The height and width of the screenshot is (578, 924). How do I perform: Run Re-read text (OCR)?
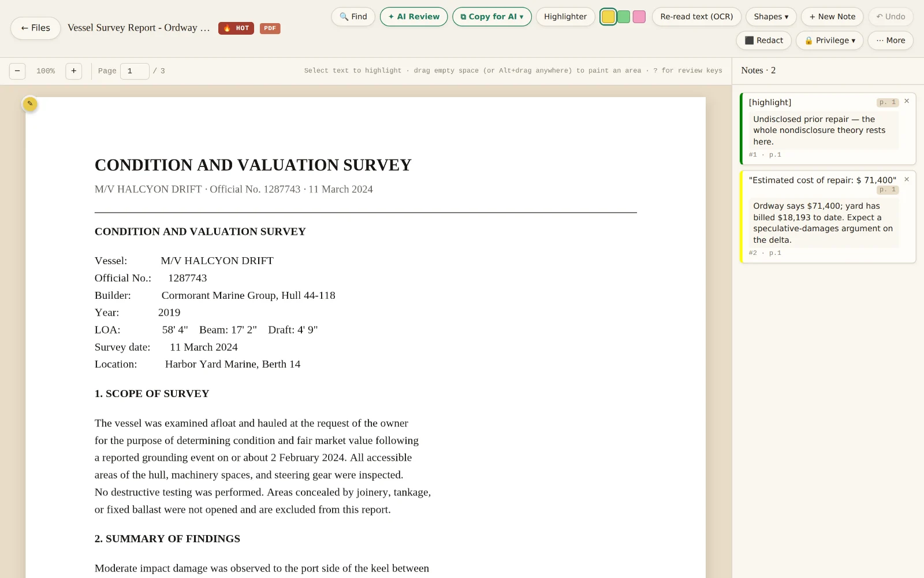(696, 17)
